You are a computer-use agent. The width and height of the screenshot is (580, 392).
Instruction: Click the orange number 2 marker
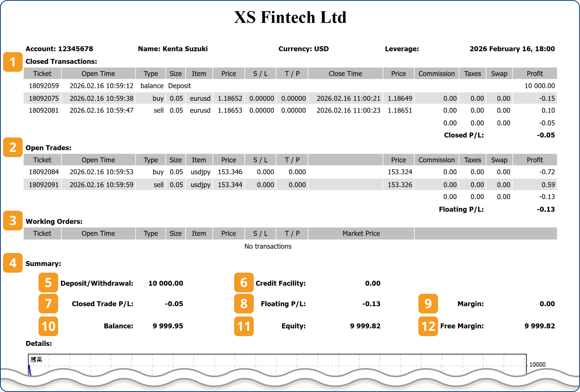point(12,147)
